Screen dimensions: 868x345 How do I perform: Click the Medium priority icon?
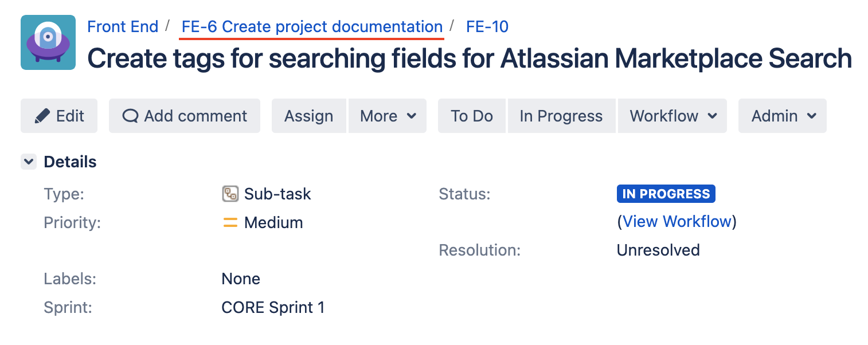[x=230, y=222]
